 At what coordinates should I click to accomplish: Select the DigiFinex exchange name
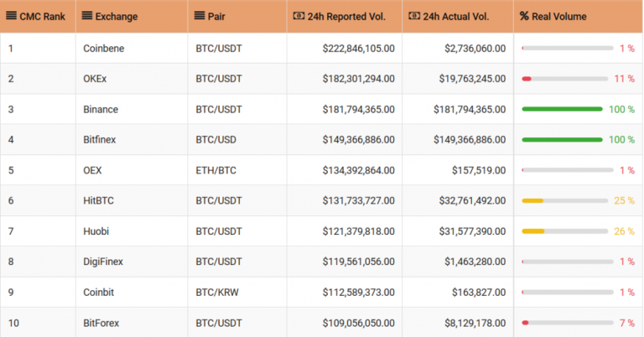[103, 262]
